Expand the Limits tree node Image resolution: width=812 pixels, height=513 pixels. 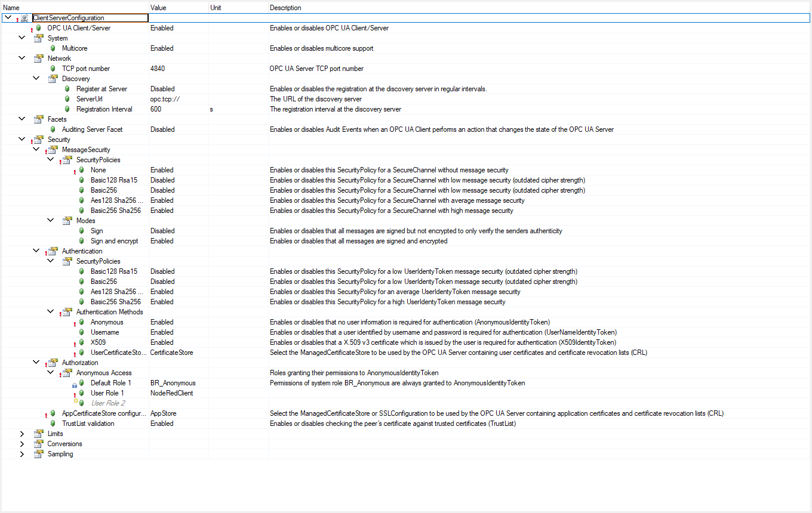22,434
